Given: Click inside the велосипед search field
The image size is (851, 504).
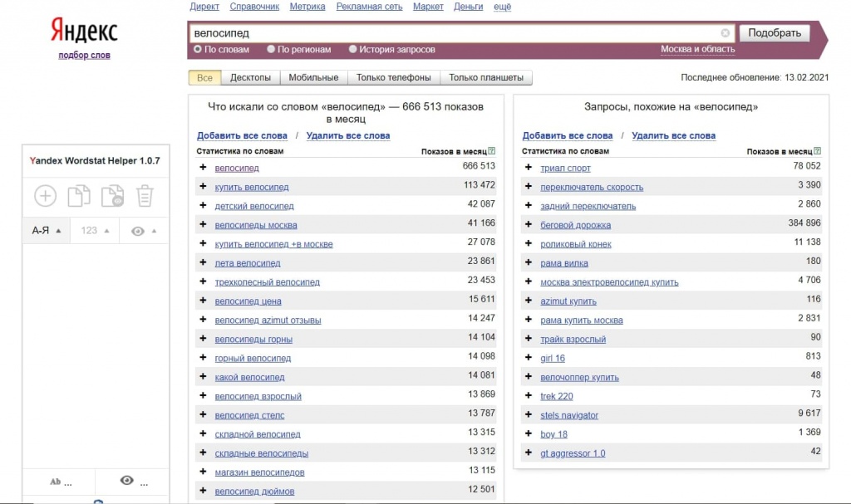Looking at the screenshot, I should (x=374, y=32).
